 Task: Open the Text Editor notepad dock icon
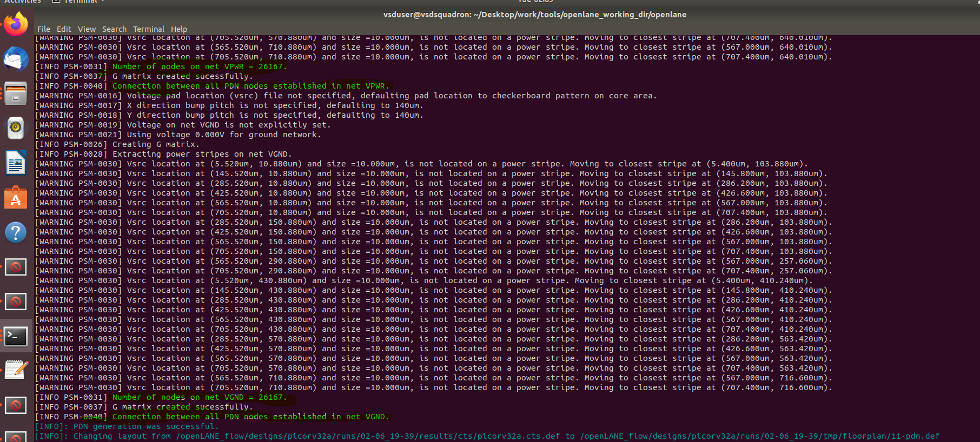pyautogui.click(x=16, y=371)
